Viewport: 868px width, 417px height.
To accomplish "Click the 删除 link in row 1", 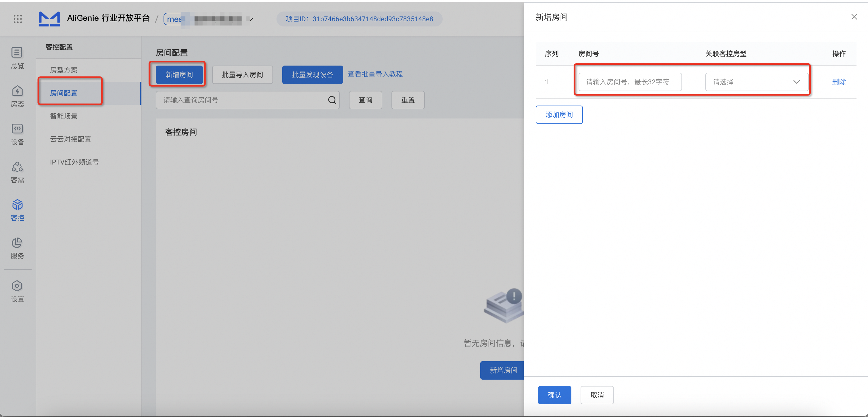I will [838, 82].
